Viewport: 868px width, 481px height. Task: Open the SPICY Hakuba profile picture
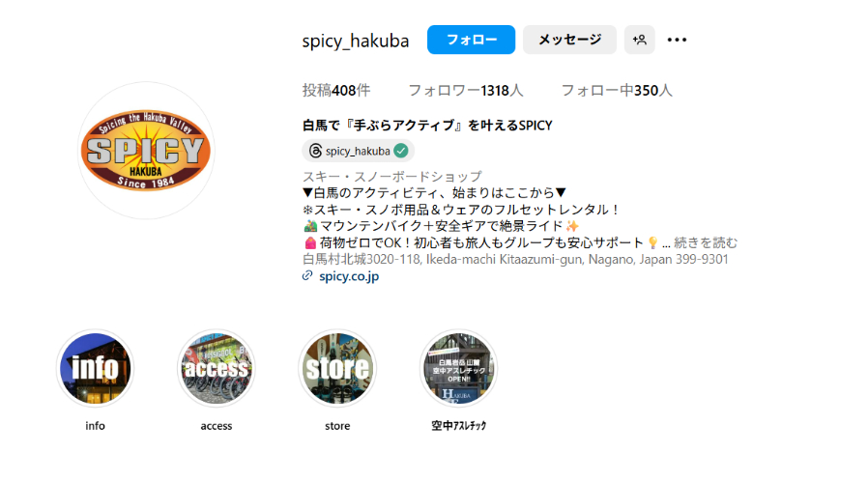[146, 151]
